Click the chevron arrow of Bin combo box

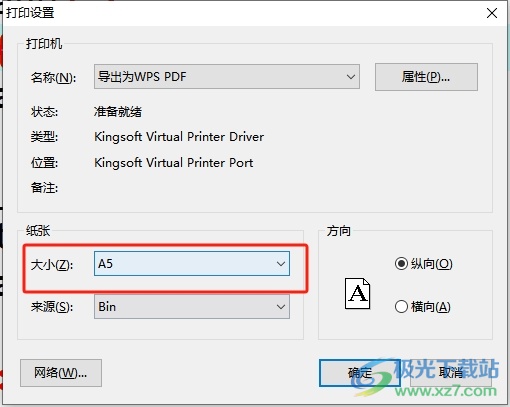point(281,307)
